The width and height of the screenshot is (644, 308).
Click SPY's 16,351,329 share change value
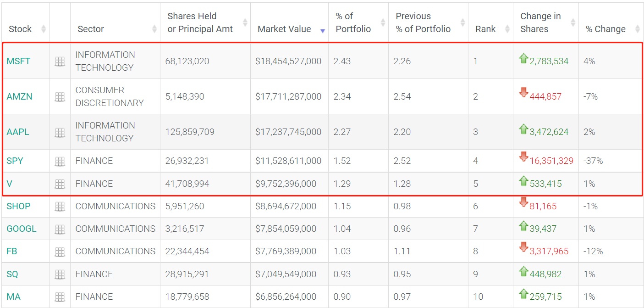point(551,161)
